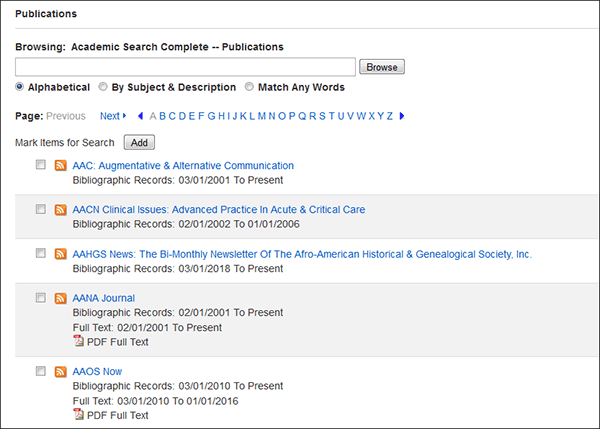Select Match Any Words radio option

coord(249,87)
